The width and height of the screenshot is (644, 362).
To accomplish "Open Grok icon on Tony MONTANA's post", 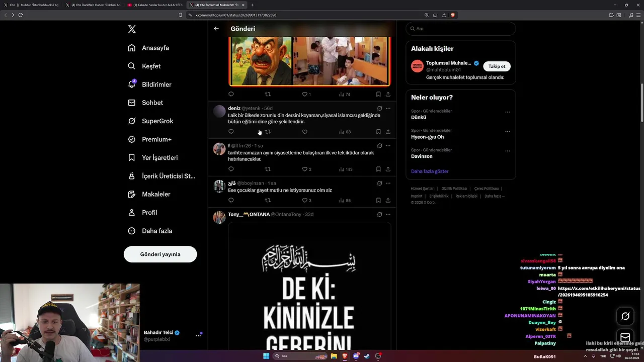I will pos(379,214).
